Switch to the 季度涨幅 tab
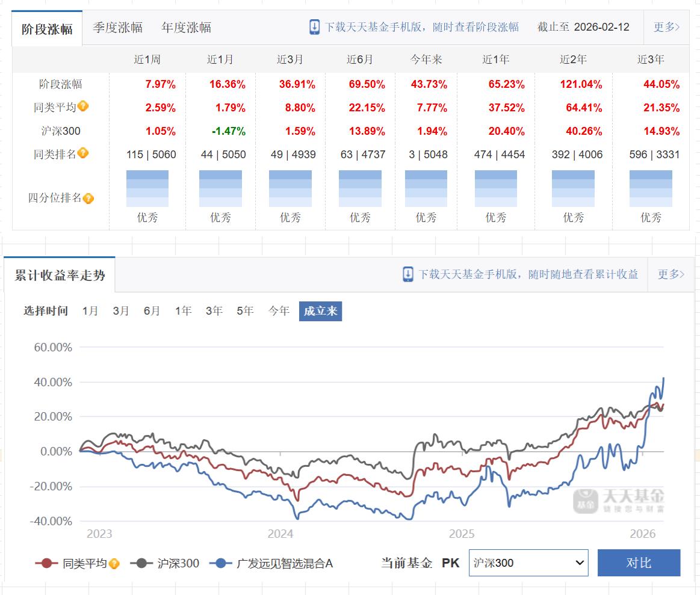This screenshot has width=700, height=595. 118,28
